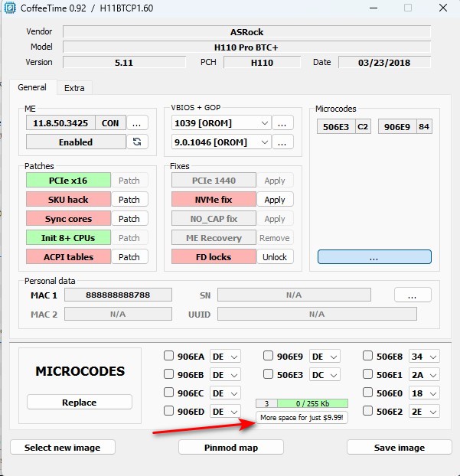The image size is (460, 476).
Task: Tick the 906EB microcode checkbox
Action: click(168, 374)
